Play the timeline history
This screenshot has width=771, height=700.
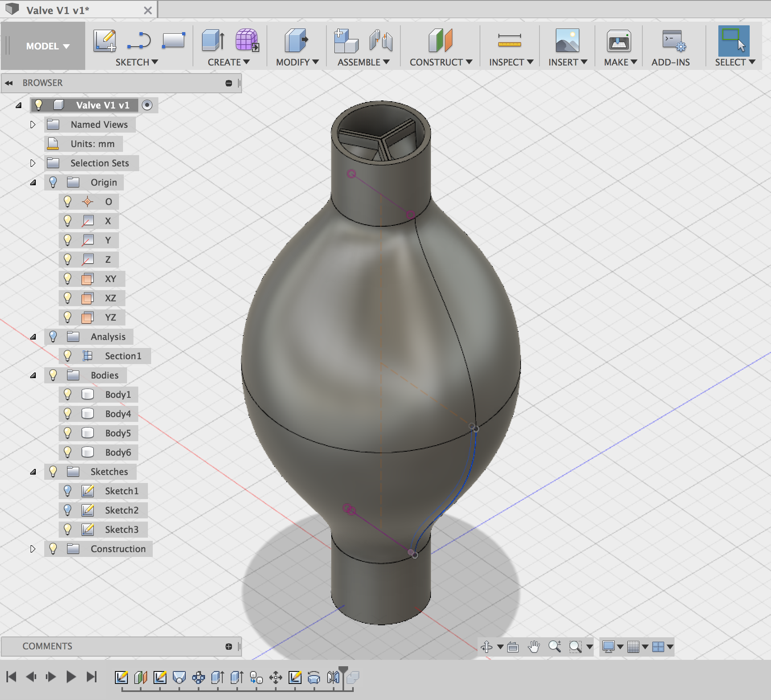(x=71, y=677)
